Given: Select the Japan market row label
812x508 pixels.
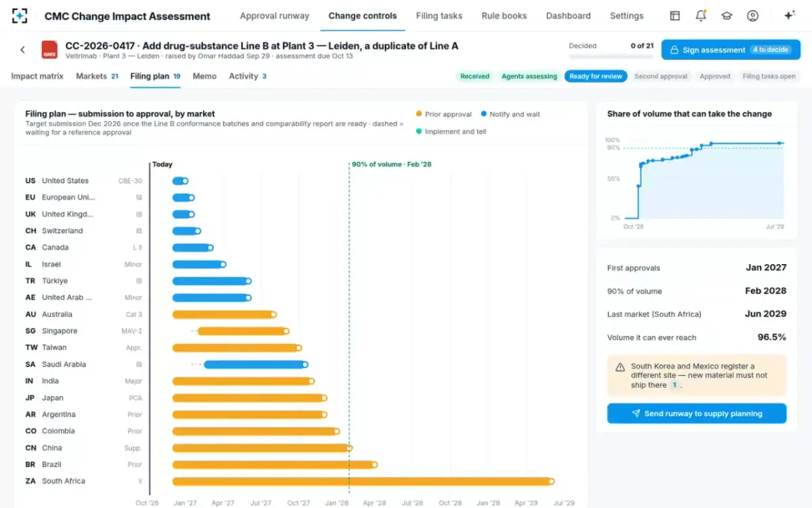Looking at the screenshot, I should pyautogui.click(x=53, y=398).
